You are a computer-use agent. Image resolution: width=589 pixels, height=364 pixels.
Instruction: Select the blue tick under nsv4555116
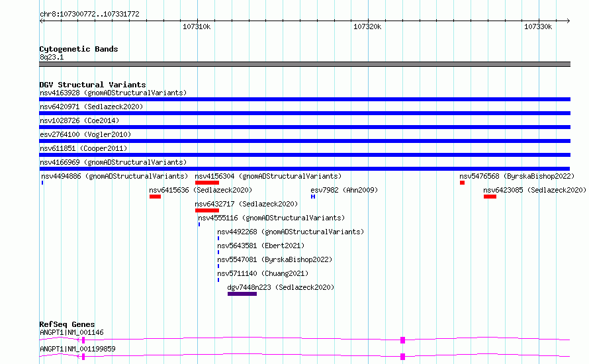click(x=199, y=224)
